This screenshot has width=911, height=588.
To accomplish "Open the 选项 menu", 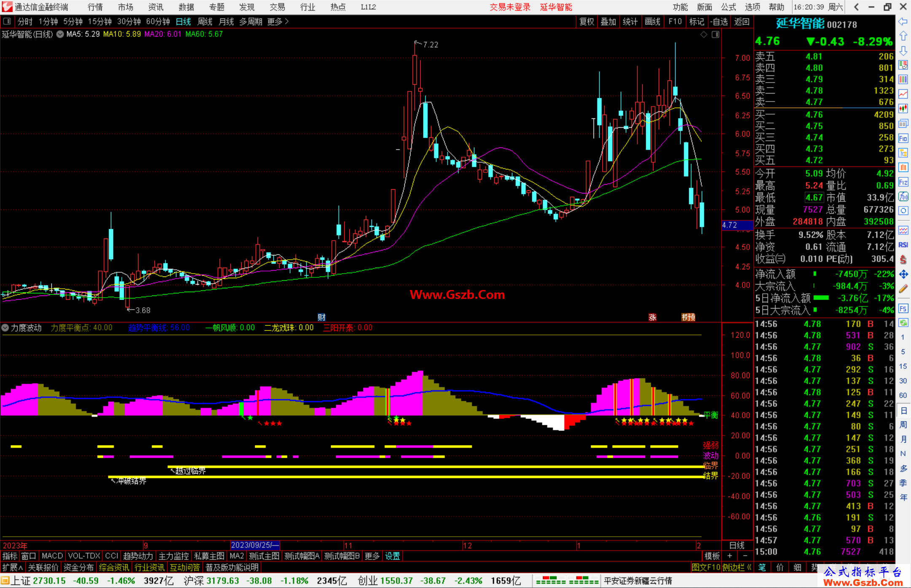I will point(752,7).
